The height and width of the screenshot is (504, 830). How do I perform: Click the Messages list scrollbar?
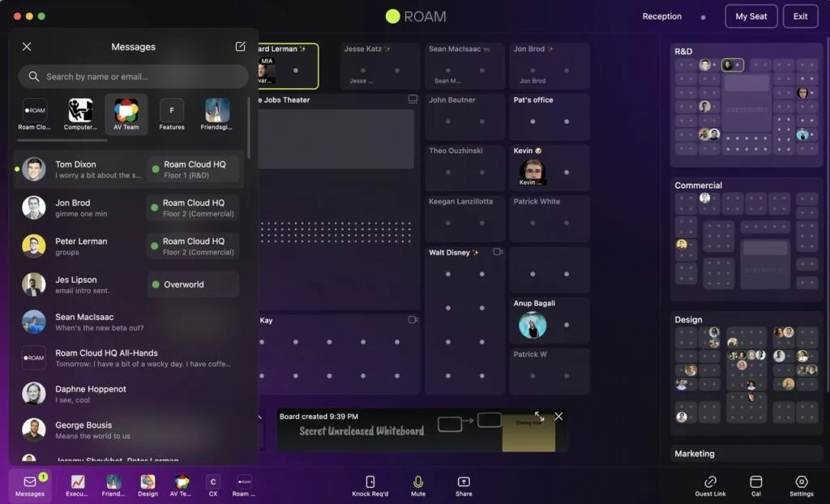click(248, 127)
